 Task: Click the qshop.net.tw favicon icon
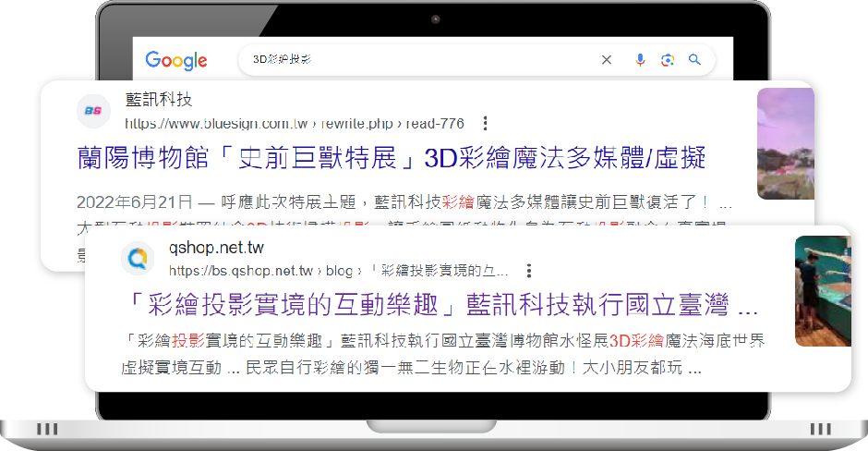(x=138, y=258)
